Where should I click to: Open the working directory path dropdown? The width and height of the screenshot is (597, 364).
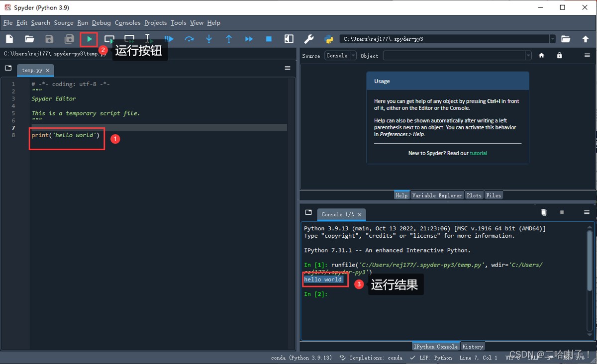tap(552, 39)
